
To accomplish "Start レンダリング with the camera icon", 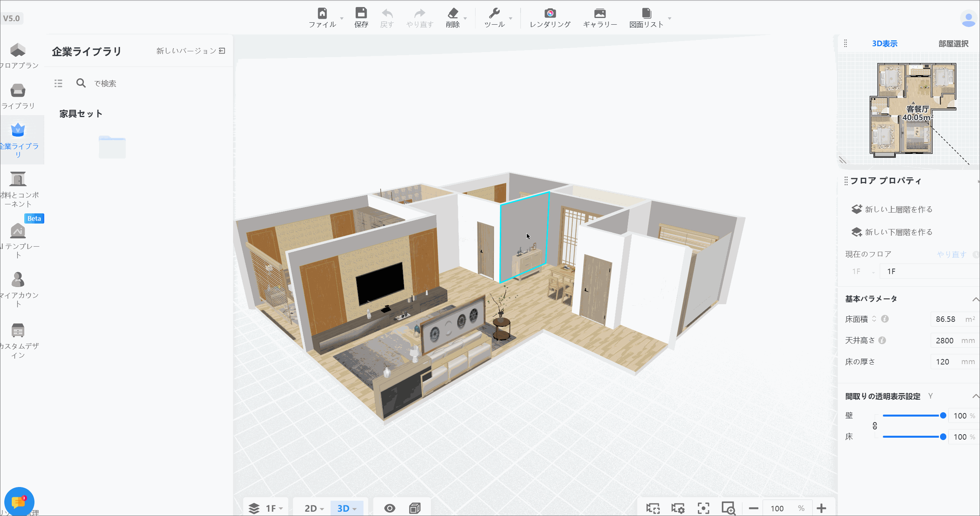I will [550, 13].
